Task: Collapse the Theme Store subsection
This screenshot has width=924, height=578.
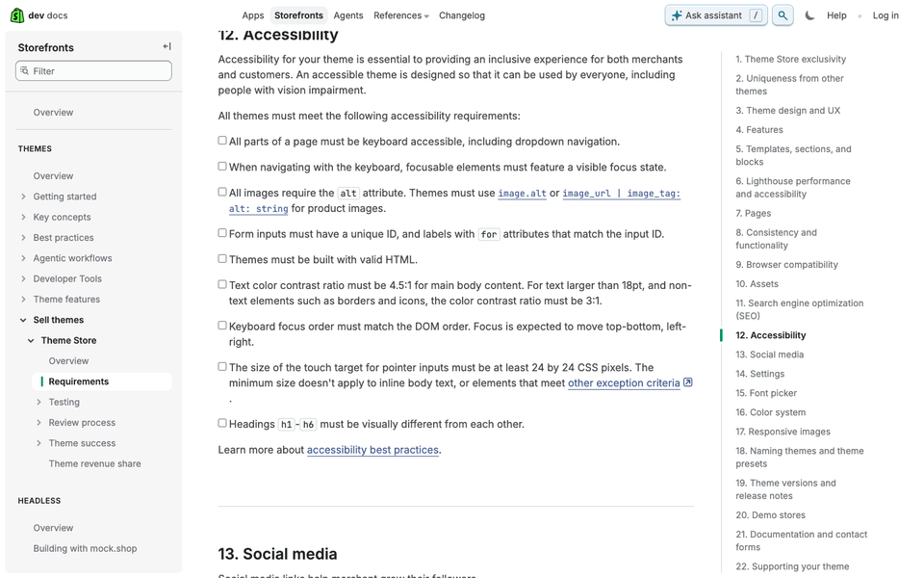Action: [x=31, y=341]
